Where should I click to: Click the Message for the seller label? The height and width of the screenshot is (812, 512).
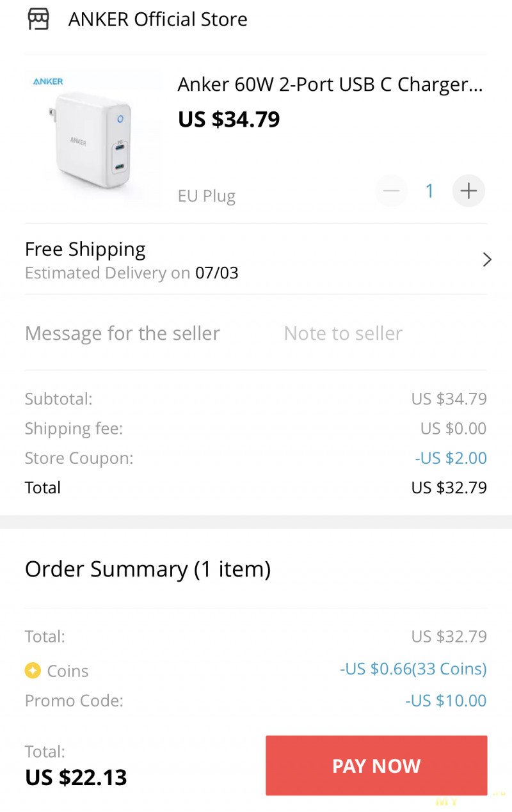tap(122, 333)
